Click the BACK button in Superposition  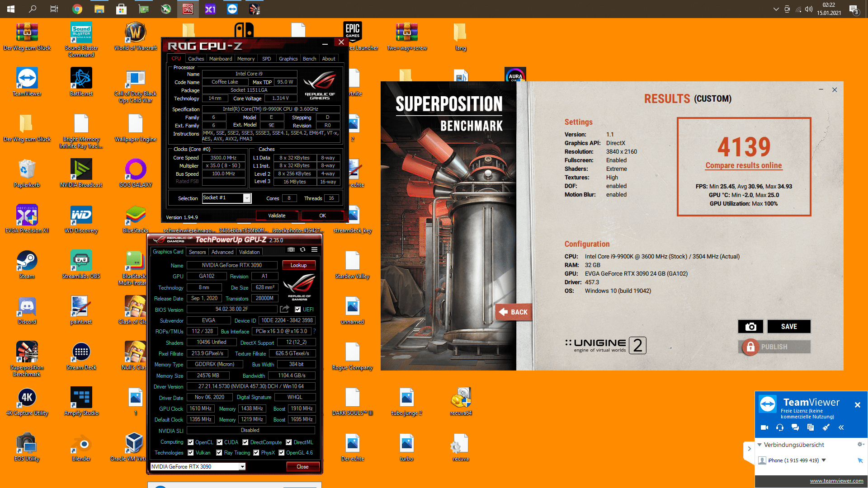pyautogui.click(x=514, y=312)
